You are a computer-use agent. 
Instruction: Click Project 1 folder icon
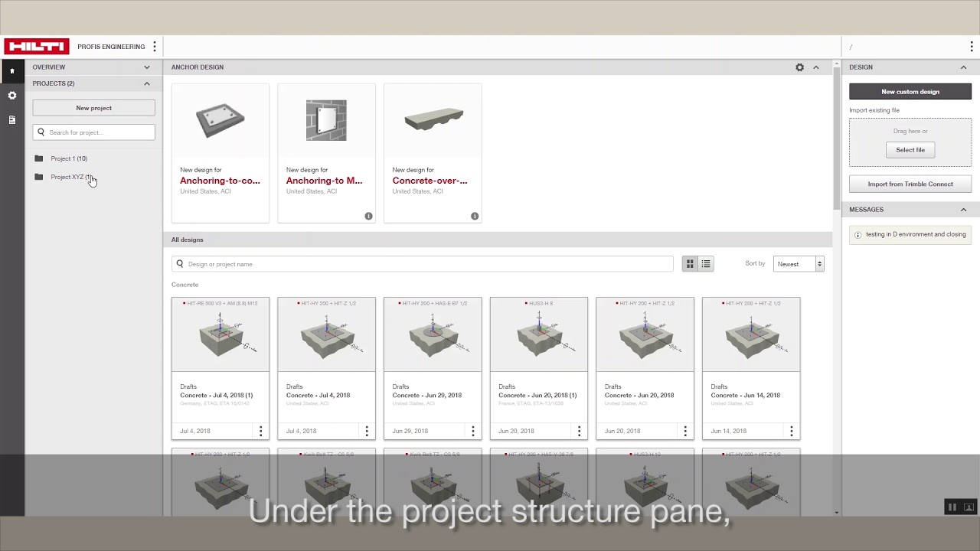[x=39, y=158]
